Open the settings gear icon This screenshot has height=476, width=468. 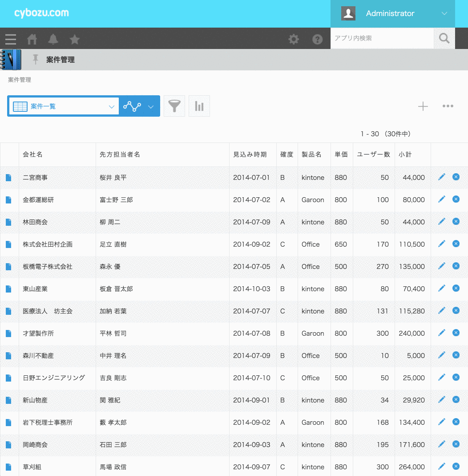[294, 39]
